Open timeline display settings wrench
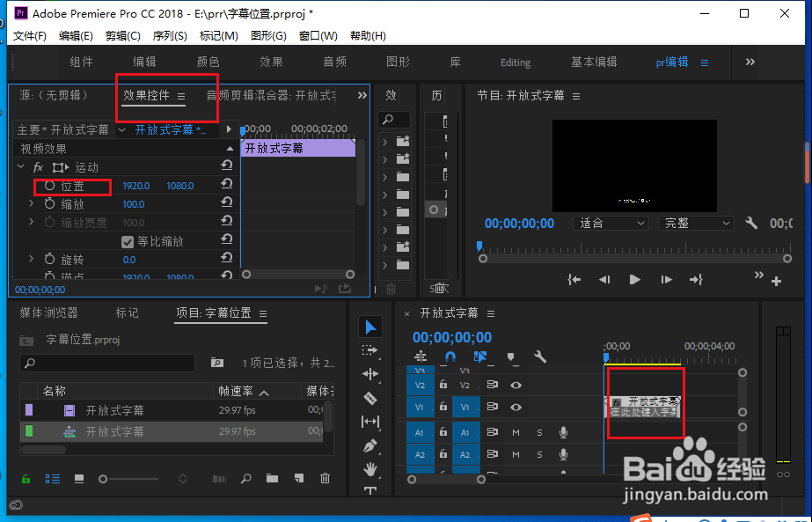This screenshot has width=812, height=522. click(540, 357)
